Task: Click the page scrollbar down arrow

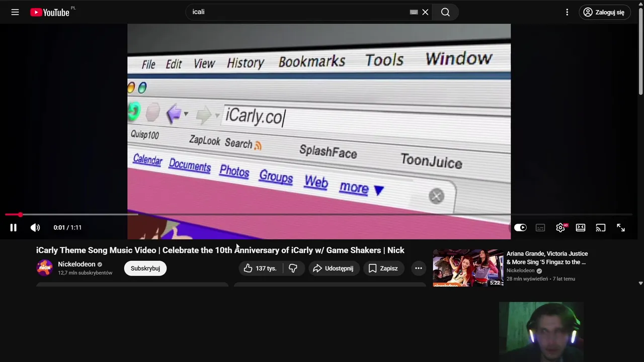Action: (x=640, y=283)
